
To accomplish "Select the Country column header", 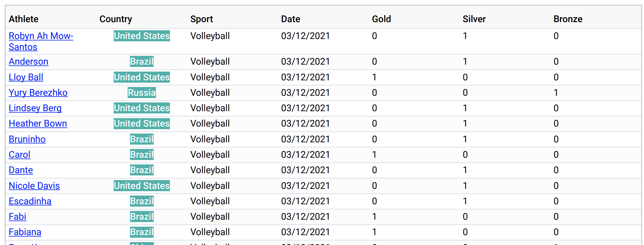I will (116, 19).
